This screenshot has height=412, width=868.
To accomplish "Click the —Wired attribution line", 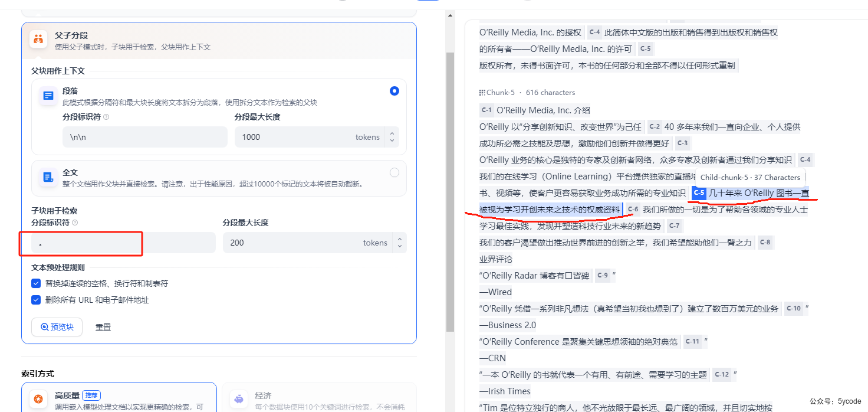I will point(495,292).
